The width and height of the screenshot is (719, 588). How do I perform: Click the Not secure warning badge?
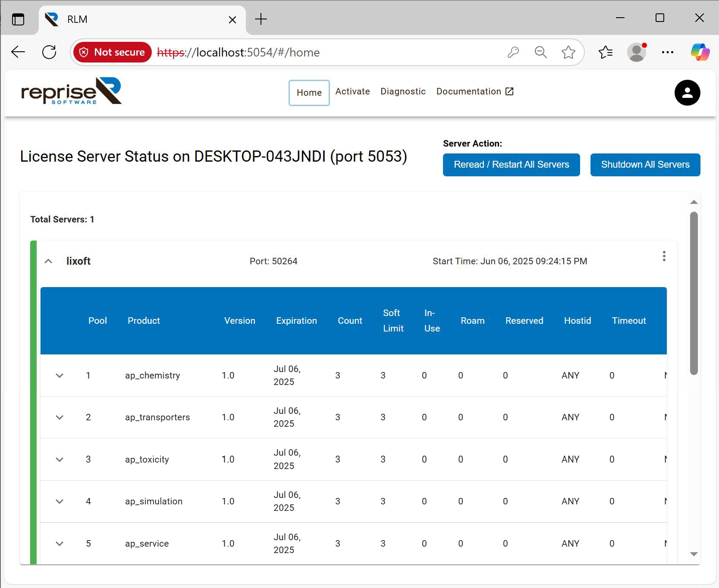point(112,52)
